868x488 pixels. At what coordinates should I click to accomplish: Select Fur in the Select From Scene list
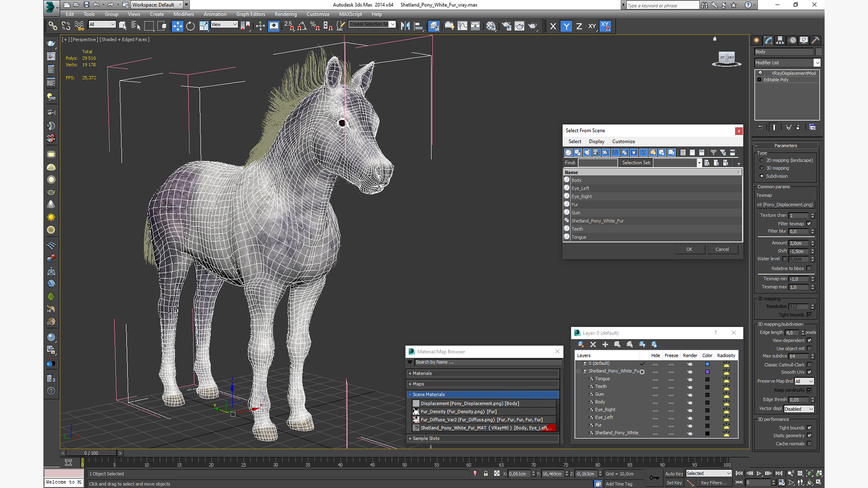point(652,205)
